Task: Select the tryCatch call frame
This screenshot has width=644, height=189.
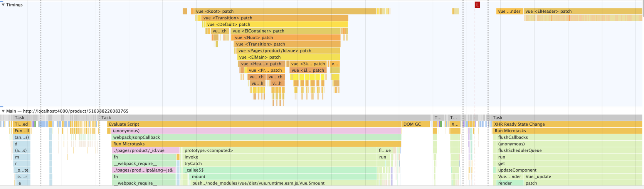Action: click(279, 164)
